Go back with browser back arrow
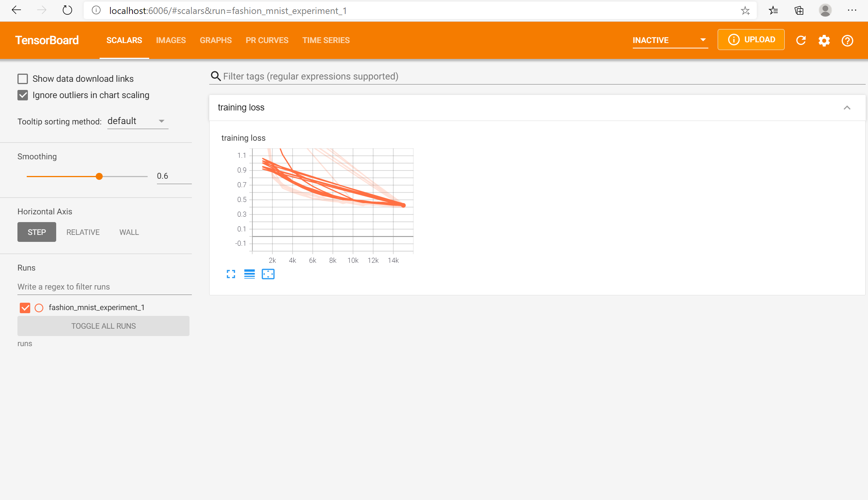 [x=16, y=10]
